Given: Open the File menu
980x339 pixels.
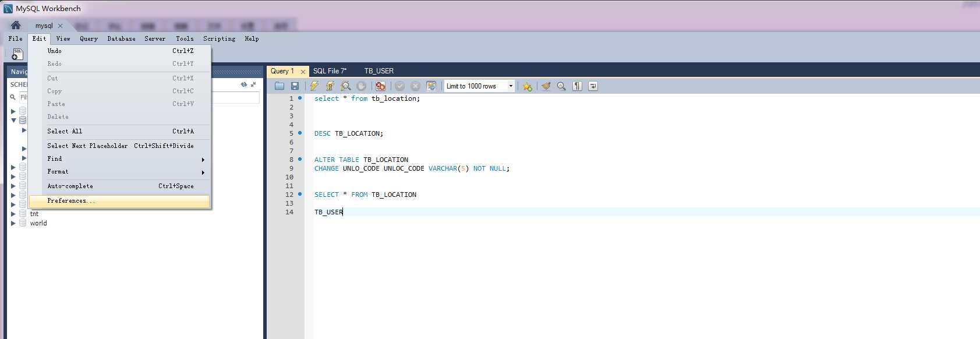Looking at the screenshot, I should point(15,38).
